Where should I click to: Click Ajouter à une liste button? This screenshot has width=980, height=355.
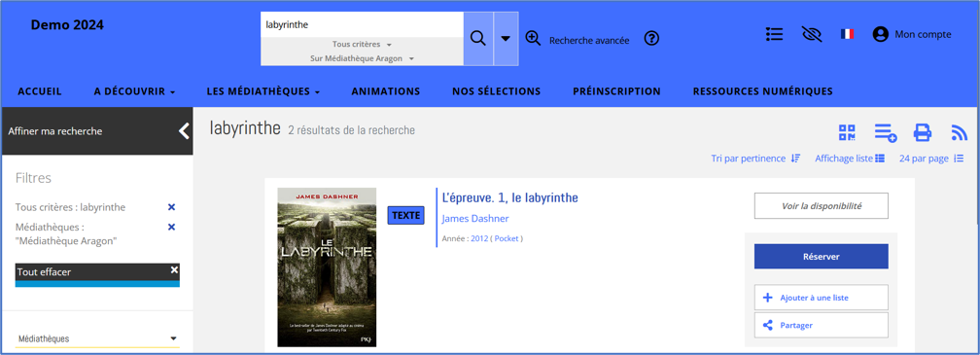point(822,298)
